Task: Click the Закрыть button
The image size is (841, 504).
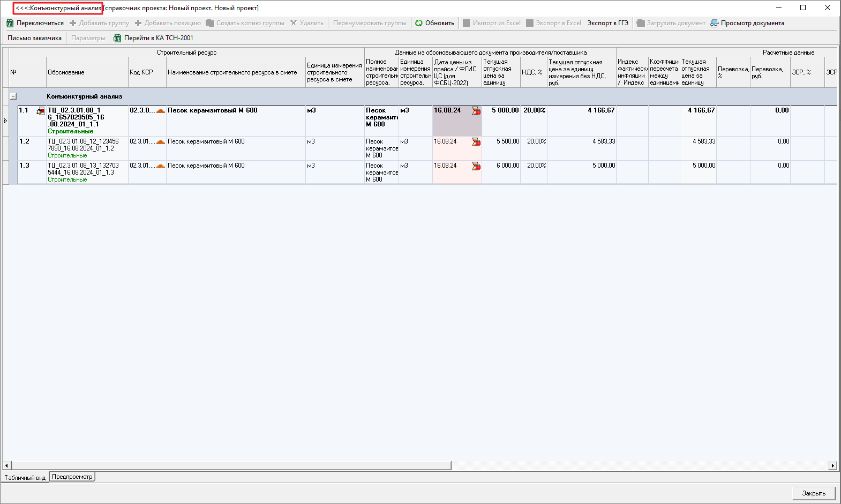Action: [x=813, y=493]
